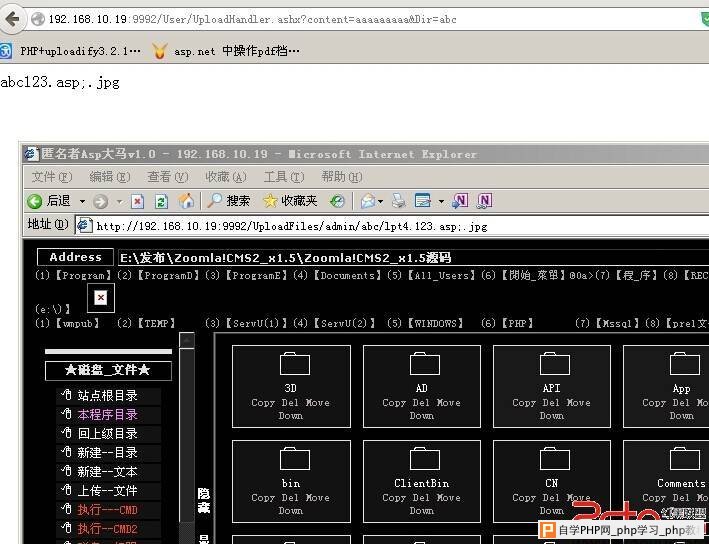The height and width of the screenshot is (544, 709).
Task: Open the 工具(T) menu
Action: (284, 177)
